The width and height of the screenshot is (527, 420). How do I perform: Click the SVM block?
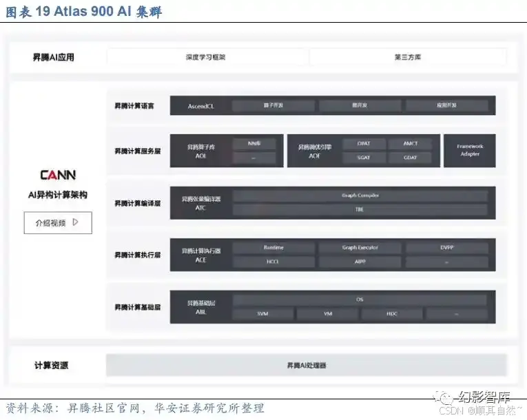263,314
